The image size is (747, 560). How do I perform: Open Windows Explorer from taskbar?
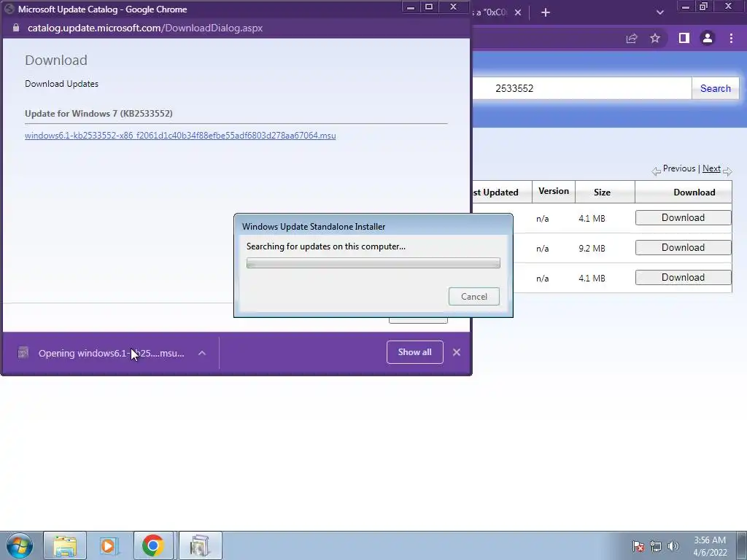(x=65, y=545)
